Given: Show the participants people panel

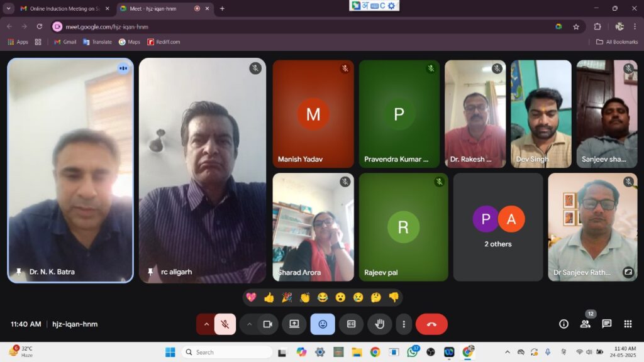Looking at the screenshot, I should pos(585,324).
